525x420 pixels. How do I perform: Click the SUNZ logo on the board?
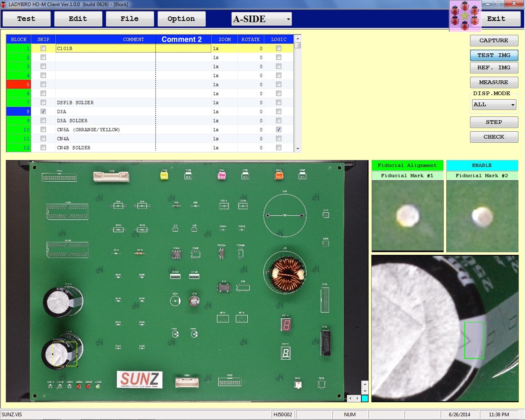click(139, 379)
